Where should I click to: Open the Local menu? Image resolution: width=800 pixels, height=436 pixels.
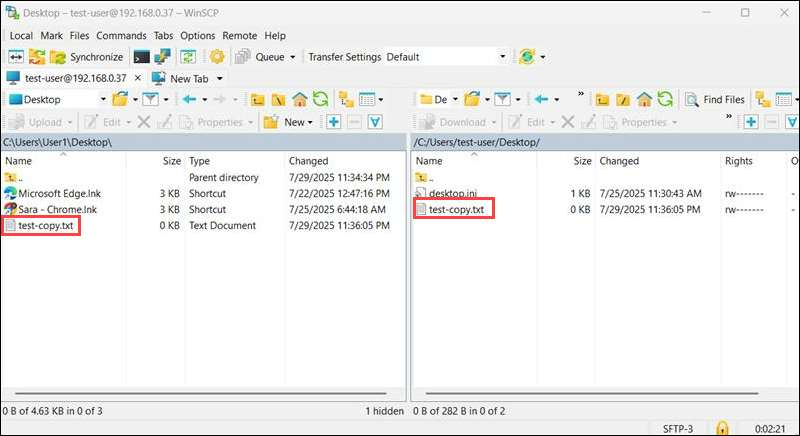pyautogui.click(x=21, y=36)
